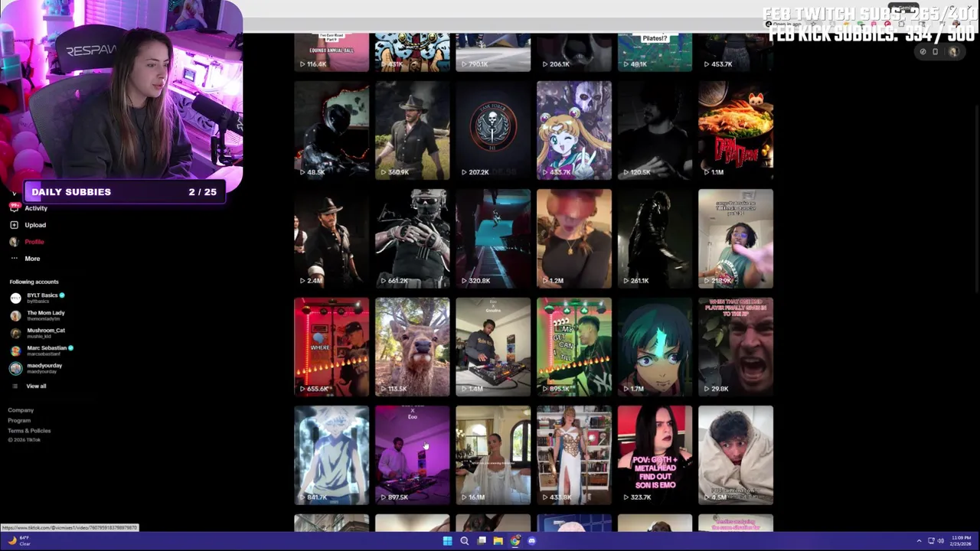Open BYLT Basics account avatar
Screen dimensions: 980x551
coord(15,298)
